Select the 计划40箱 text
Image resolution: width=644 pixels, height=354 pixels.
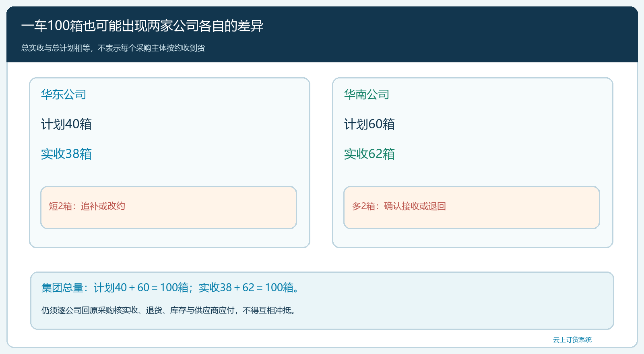[66, 124]
